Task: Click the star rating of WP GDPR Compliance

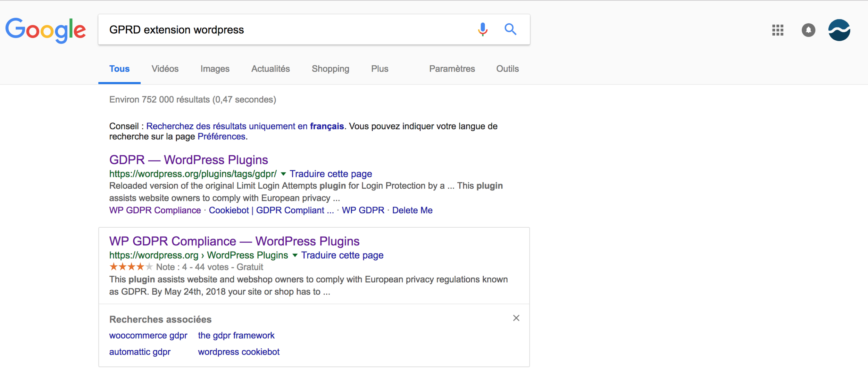Action: click(131, 267)
